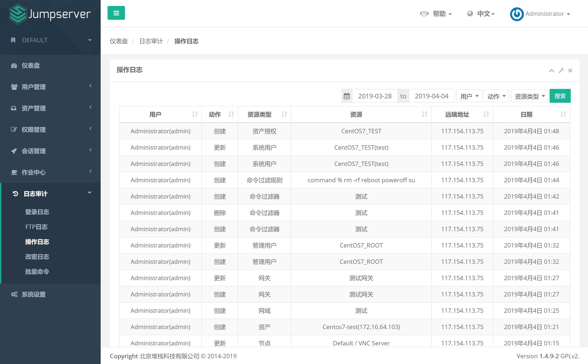Image resolution: width=588 pixels, height=364 pixels.
Task: Sort table by 远端地址 column
Action: (x=462, y=115)
